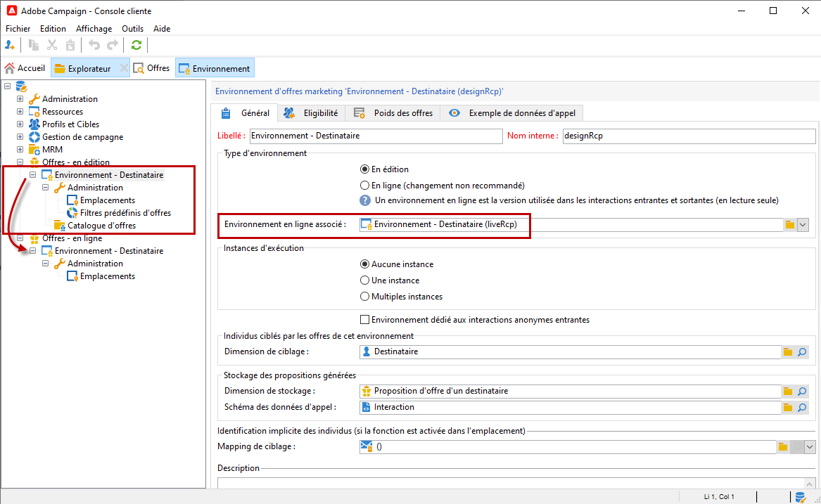Collapse the Offres - en ligne tree node
Viewport: 821px width, 504px height.
coord(20,238)
